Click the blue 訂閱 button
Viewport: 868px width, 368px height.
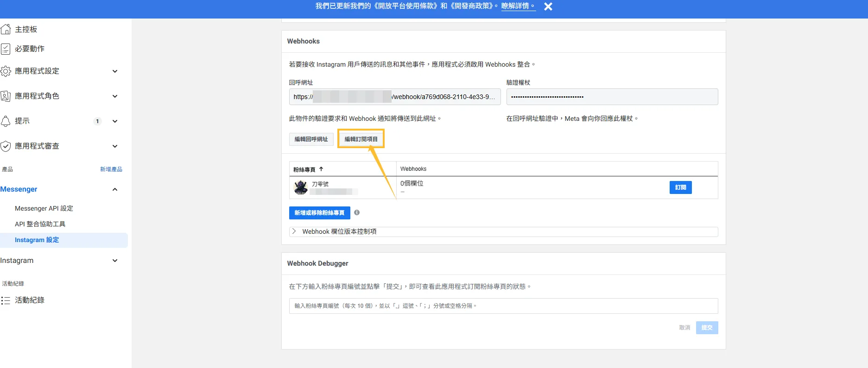pos(680,187)
